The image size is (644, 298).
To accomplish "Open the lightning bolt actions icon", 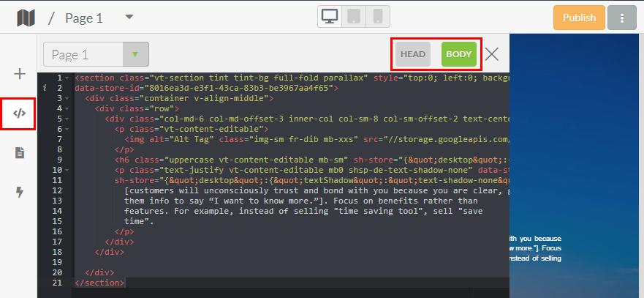I will (19, 193).
